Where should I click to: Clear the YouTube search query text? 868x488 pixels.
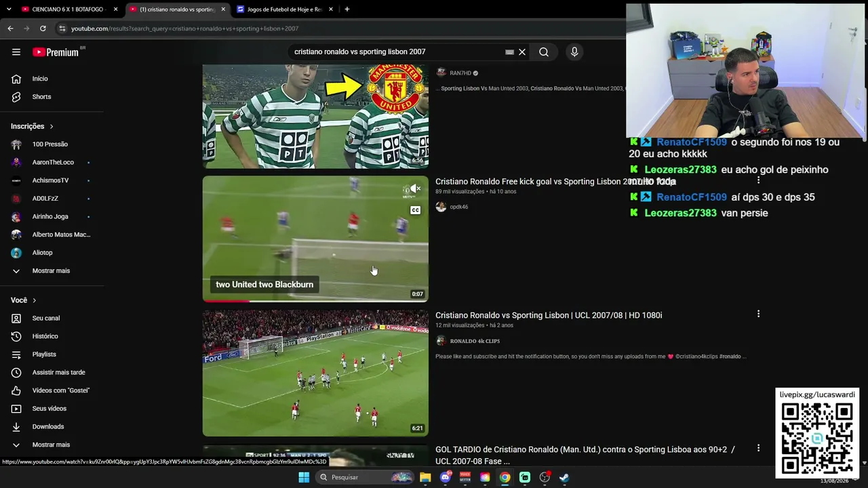click(x=522, y=52)
